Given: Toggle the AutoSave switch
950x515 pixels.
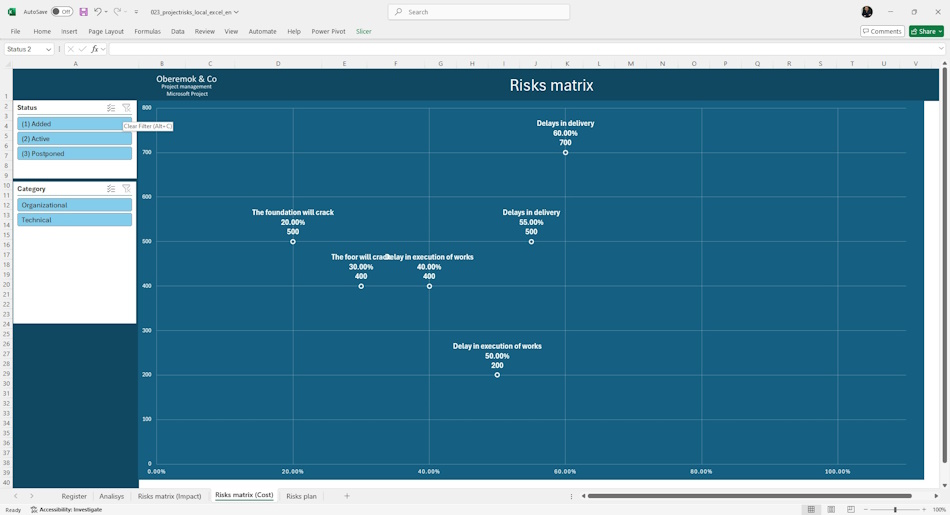Looking at the screenshot, I should pos(62,12).
